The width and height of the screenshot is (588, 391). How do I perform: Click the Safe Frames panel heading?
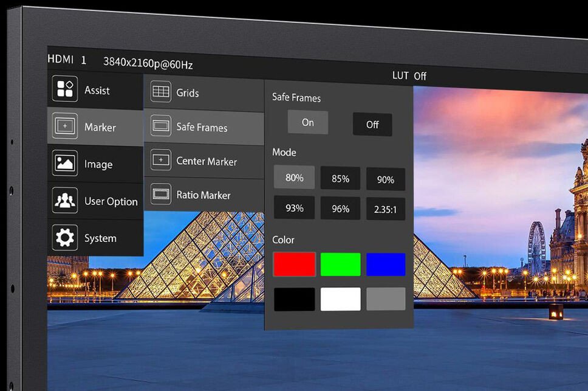[296, 97]
